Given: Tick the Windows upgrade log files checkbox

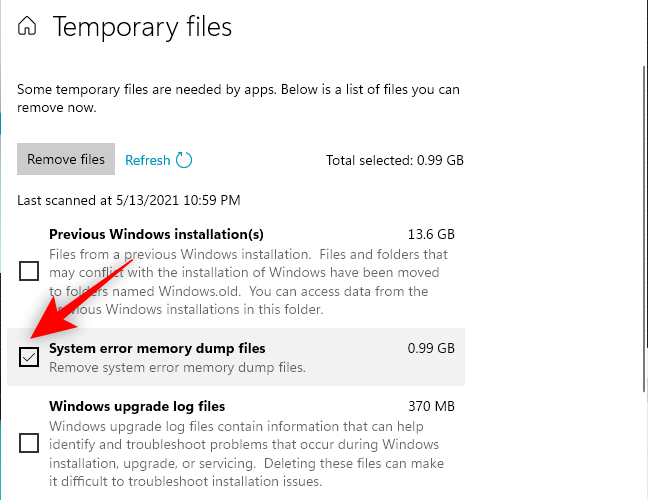Looking at the screenshot, I should click(29, 443).
